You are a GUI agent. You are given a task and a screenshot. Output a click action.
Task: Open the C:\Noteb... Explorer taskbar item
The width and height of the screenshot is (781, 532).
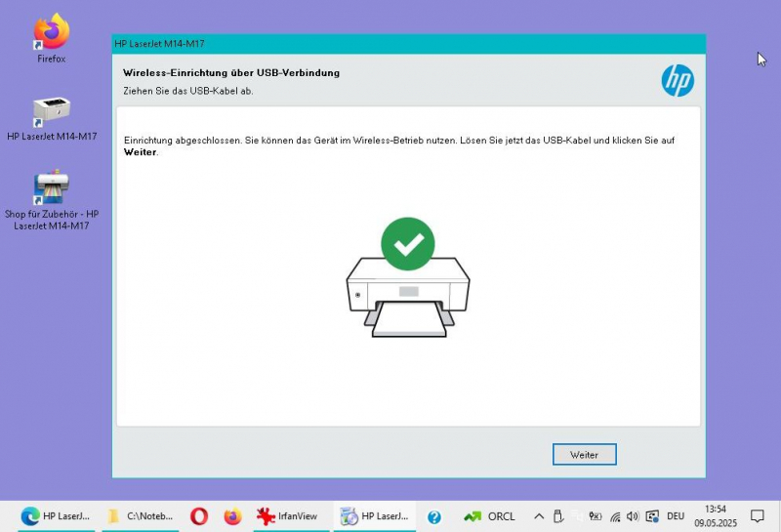click(141, 516)
